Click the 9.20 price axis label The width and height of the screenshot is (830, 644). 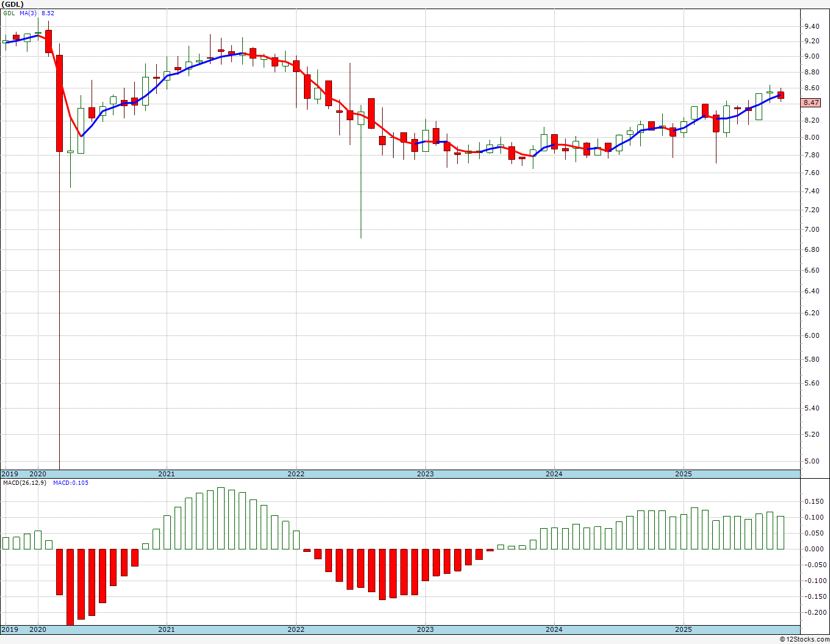pos(812,41)
